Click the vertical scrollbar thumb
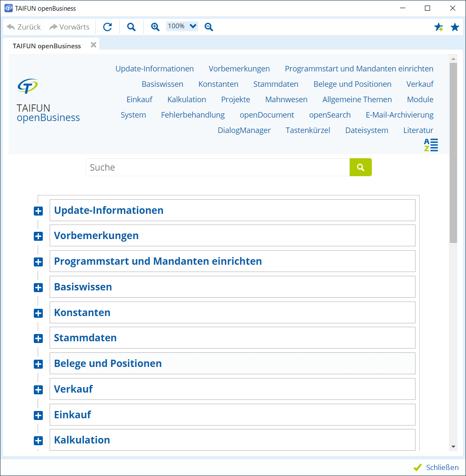 [x=453, y=153]
